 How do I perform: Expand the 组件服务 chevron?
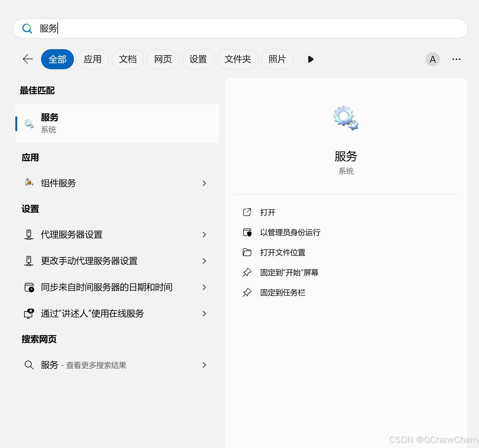point(204,183)
